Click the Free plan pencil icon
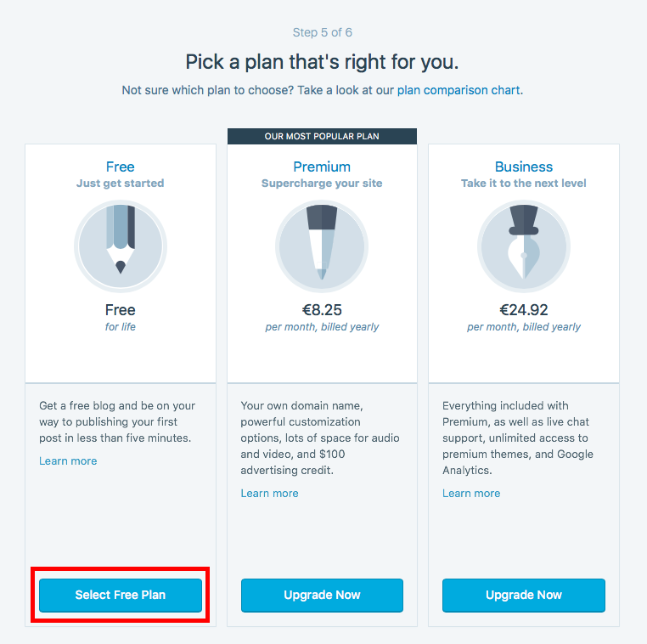 coord(121,246)
